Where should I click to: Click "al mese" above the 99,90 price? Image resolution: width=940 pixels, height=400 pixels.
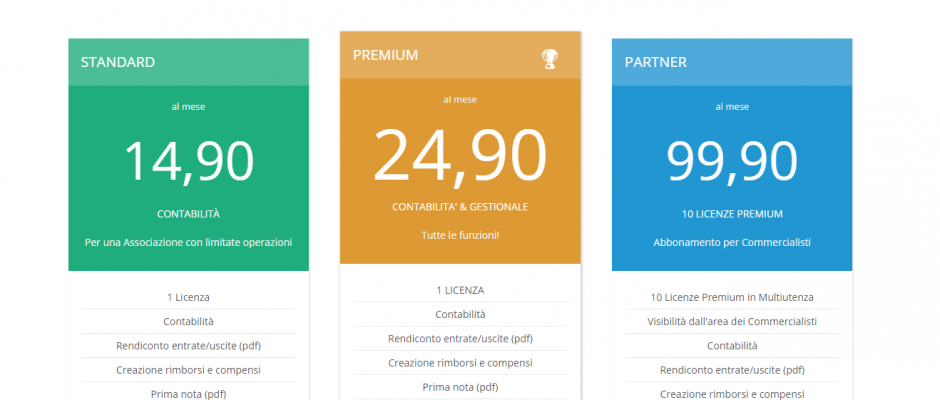[732, 107]
